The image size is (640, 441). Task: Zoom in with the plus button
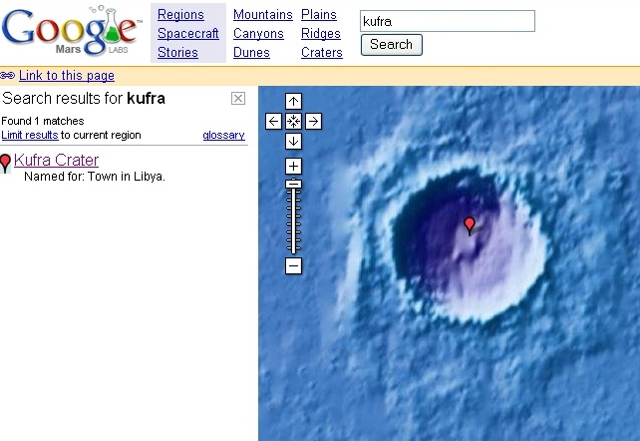293,166
